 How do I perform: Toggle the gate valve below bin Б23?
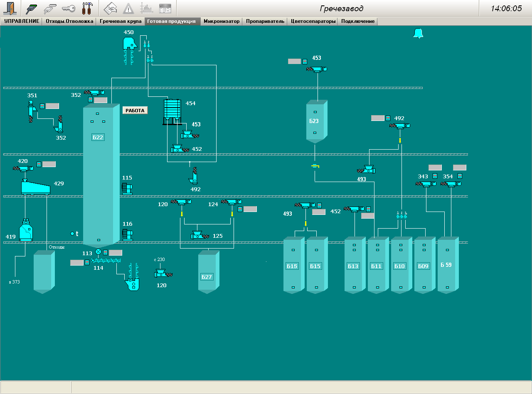coord(315,166)
